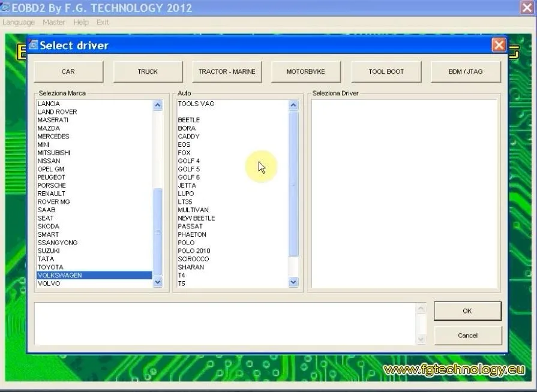Choose the MOTORBYKE category button
The image size is (537, 392).
(306, 71)
